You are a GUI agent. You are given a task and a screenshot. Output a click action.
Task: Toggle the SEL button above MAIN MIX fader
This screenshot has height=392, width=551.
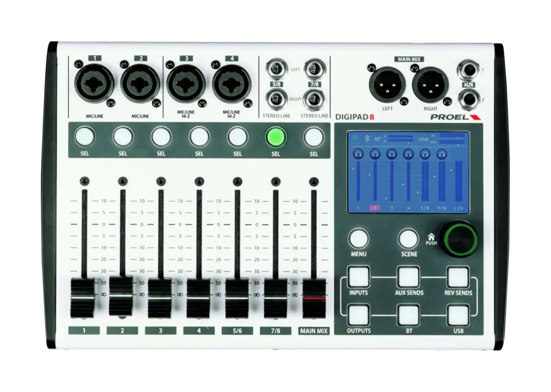pyautogui.click(x=314, y=137)
